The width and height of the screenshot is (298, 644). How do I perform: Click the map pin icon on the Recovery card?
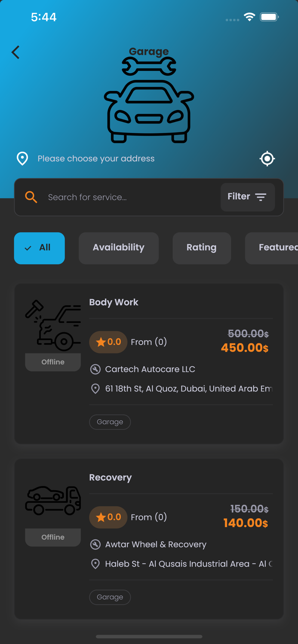click(95, 564)
